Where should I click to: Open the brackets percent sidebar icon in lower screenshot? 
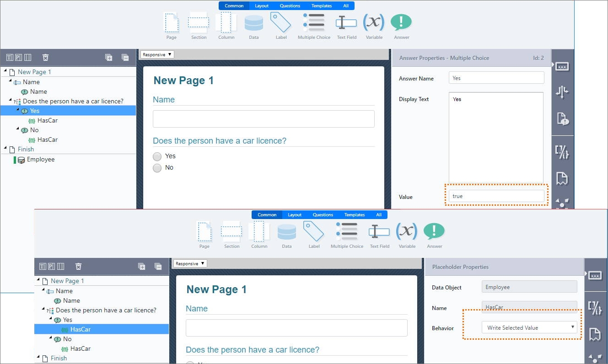coord(595,308)
